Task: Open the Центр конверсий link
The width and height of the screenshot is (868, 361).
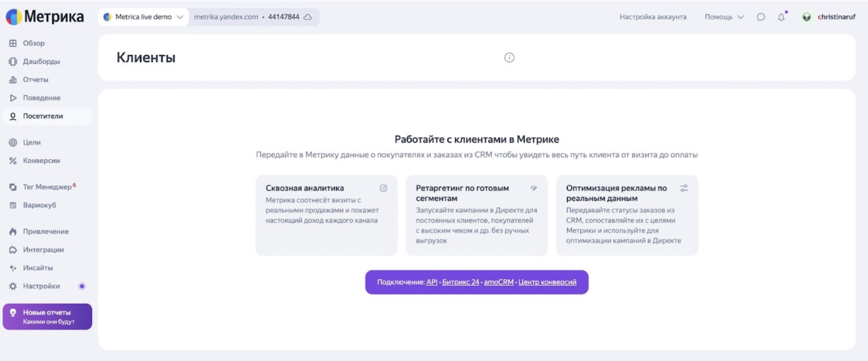Action: [x=548, y=282]
